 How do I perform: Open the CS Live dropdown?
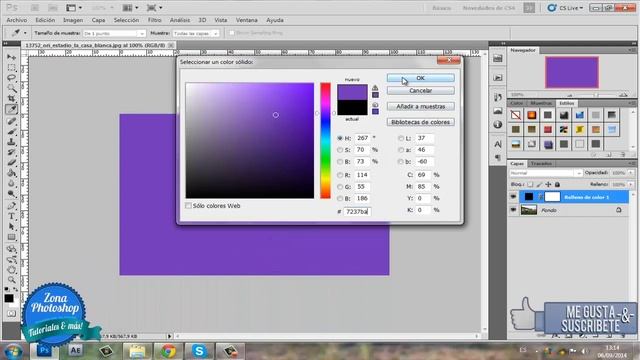[x=566, y=8]
